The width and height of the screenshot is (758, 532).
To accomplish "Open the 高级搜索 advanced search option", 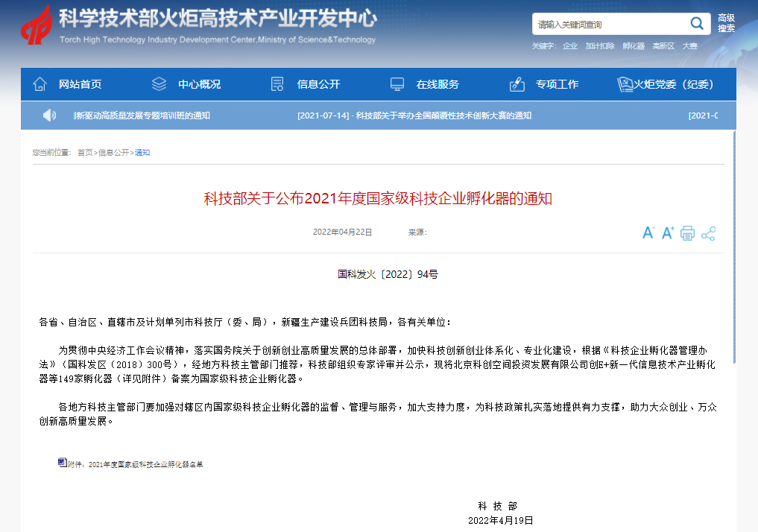I will (725, 24).
